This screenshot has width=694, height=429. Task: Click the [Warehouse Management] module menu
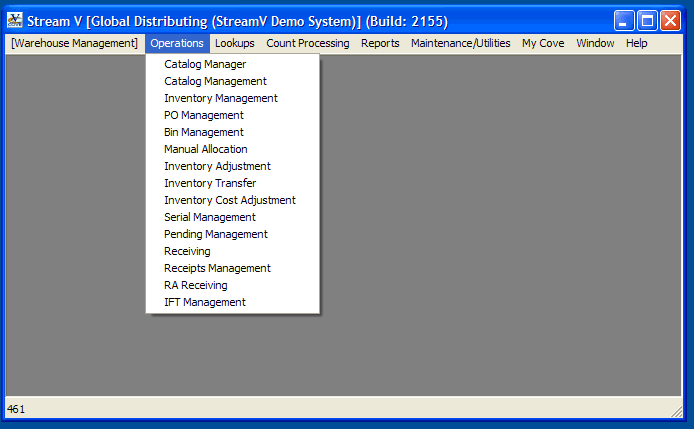coord(74,43)
